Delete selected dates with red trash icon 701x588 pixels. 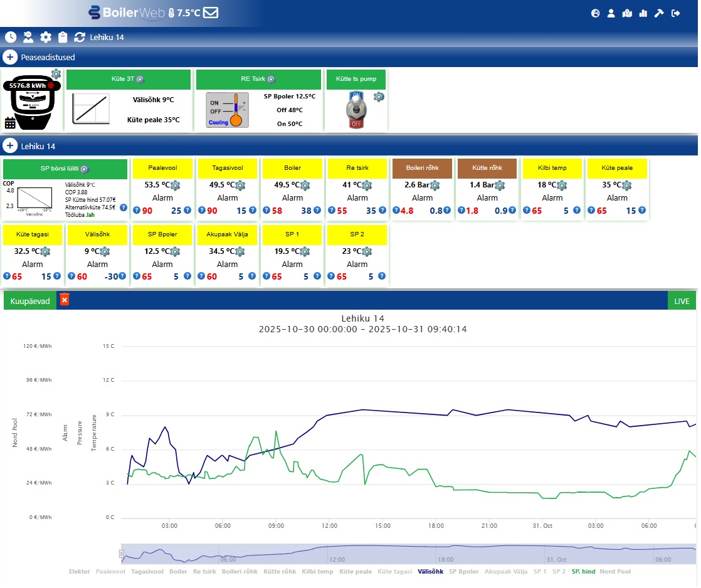pyautogui.click(x=64, y=300)
